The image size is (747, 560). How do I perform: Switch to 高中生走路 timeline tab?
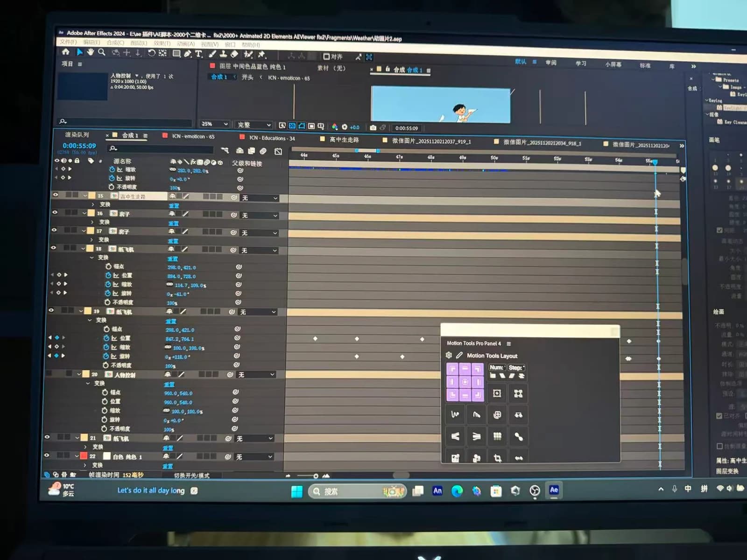point(344,140)
